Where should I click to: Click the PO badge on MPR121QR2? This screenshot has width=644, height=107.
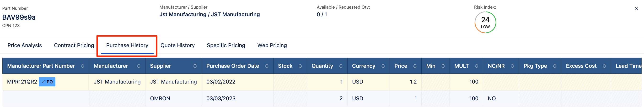47,82
